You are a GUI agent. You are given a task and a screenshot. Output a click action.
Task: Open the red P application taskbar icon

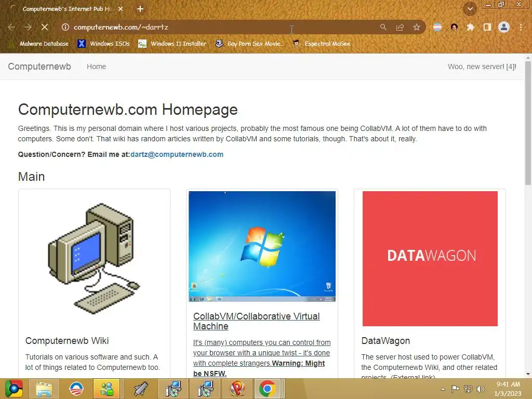237,389
